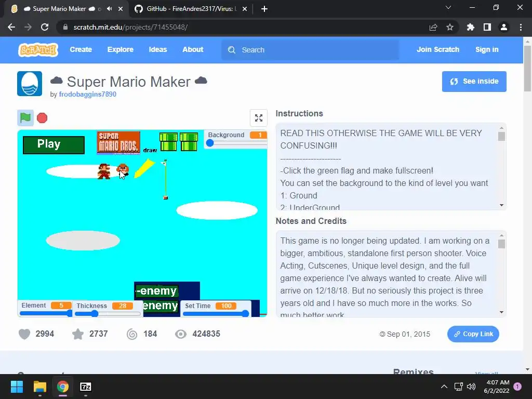Close the GitHub tab
Screen dimensions: 532x399
click(245, 9)
